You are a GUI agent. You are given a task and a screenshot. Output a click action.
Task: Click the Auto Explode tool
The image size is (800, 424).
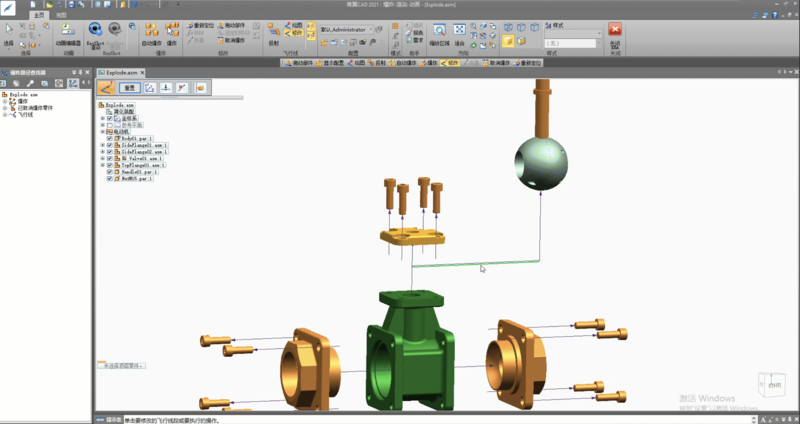pyautogui.click(x=151, y=34)
